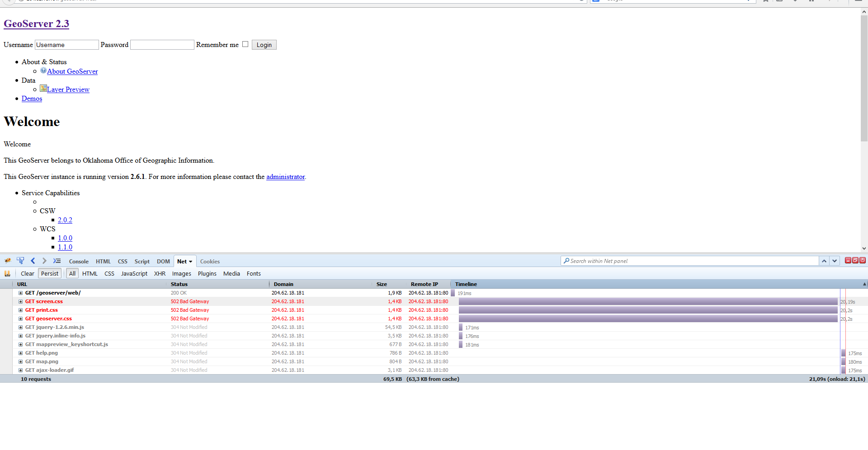Image resolution: width=868 pixels, height=450 pixels.
Task: Check the Remember me checkbox
Action: click(245, 44)
